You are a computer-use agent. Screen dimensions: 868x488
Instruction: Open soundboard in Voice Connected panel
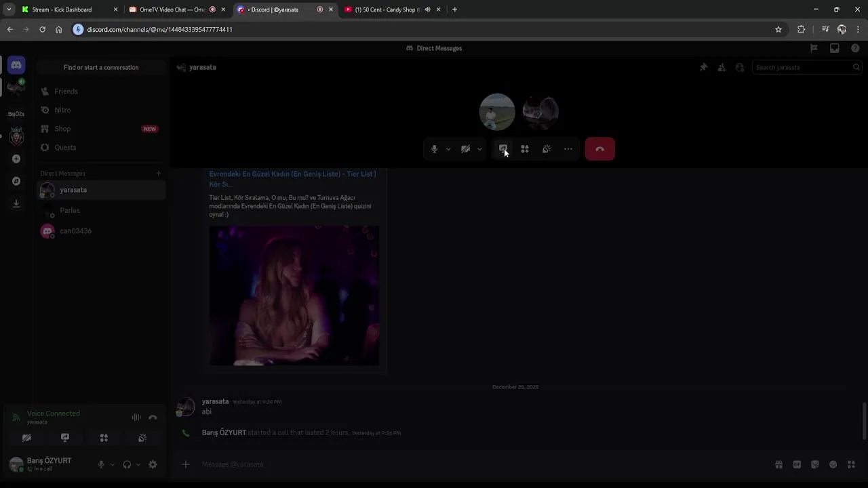[x=142, y=438]
